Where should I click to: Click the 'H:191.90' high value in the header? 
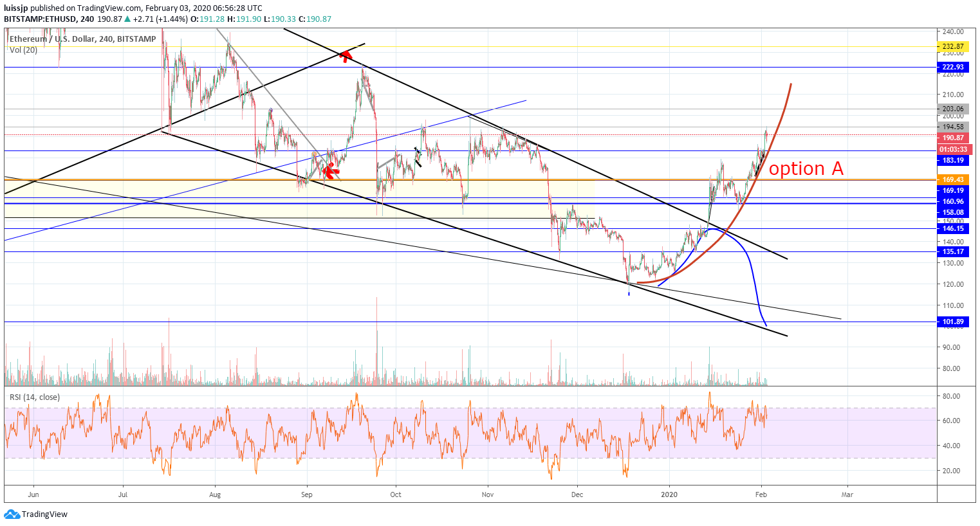244,19
